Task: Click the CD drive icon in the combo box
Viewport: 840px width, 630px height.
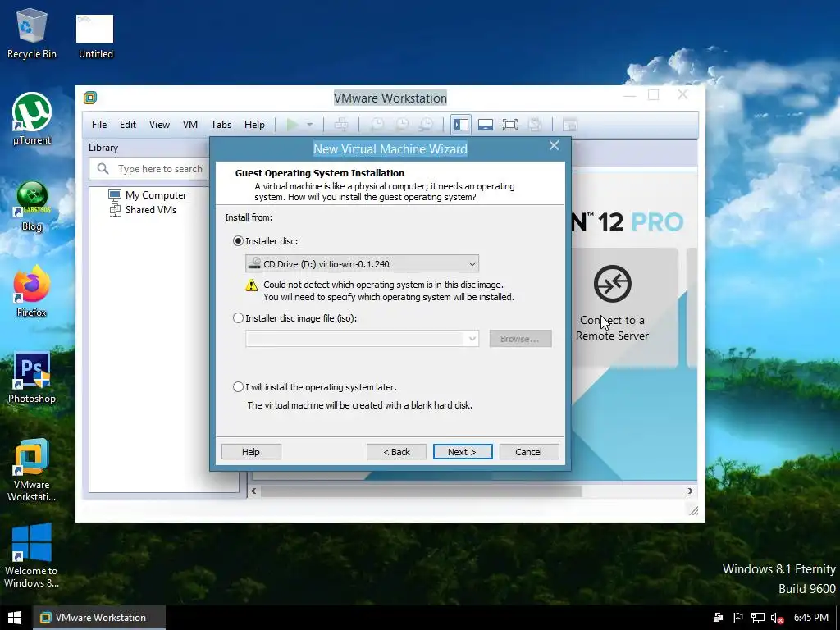Action: click(x=254, y=263)
